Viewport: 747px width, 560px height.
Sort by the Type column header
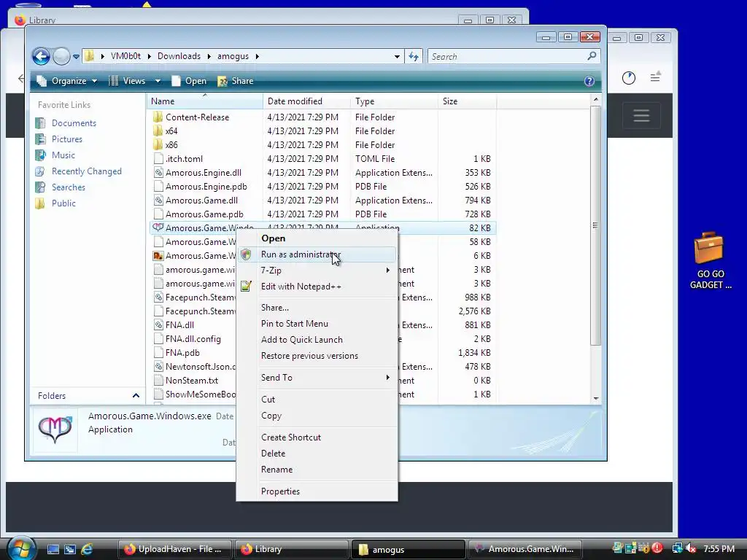pyautogui.click(x=394, y=101)
